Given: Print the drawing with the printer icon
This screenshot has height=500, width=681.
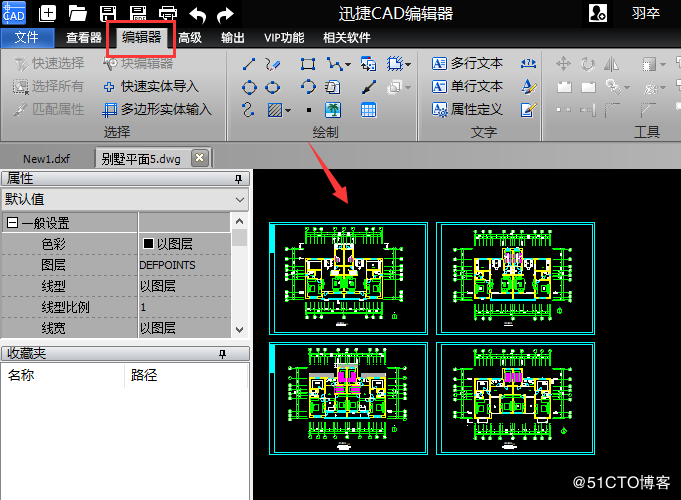Looking at the screenshot, I should click(168, 14).
